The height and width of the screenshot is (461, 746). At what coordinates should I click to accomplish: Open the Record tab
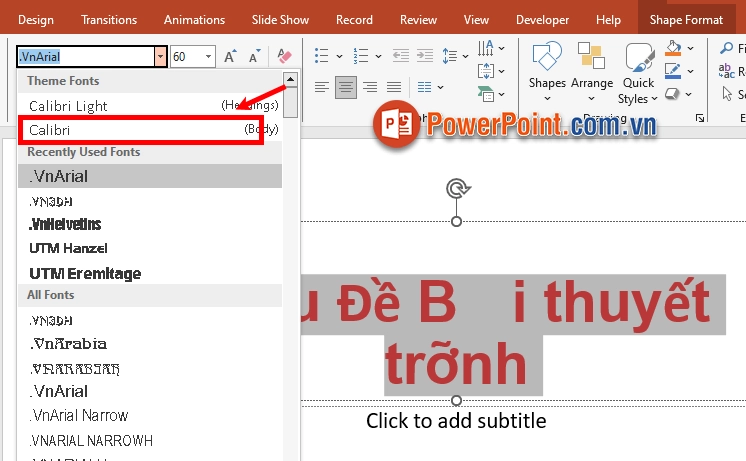[354, 20]
